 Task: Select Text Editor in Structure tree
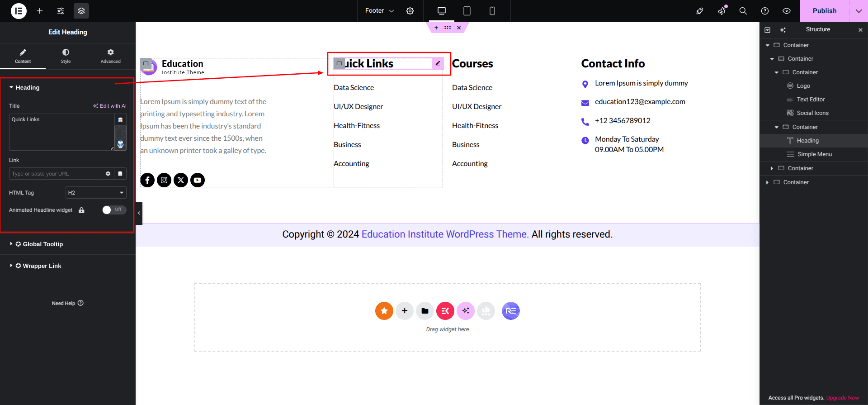pyautogui.click(x=811, y=100)
